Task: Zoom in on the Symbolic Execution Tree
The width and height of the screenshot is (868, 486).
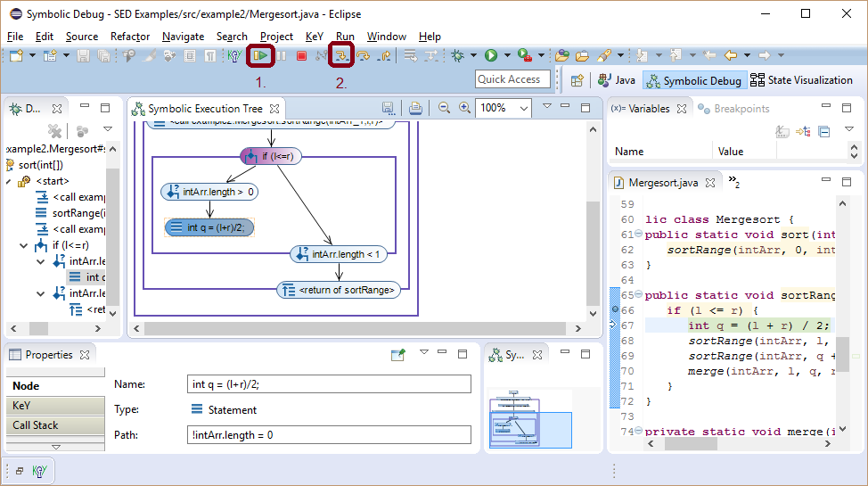Action: [x=465, y=108]
